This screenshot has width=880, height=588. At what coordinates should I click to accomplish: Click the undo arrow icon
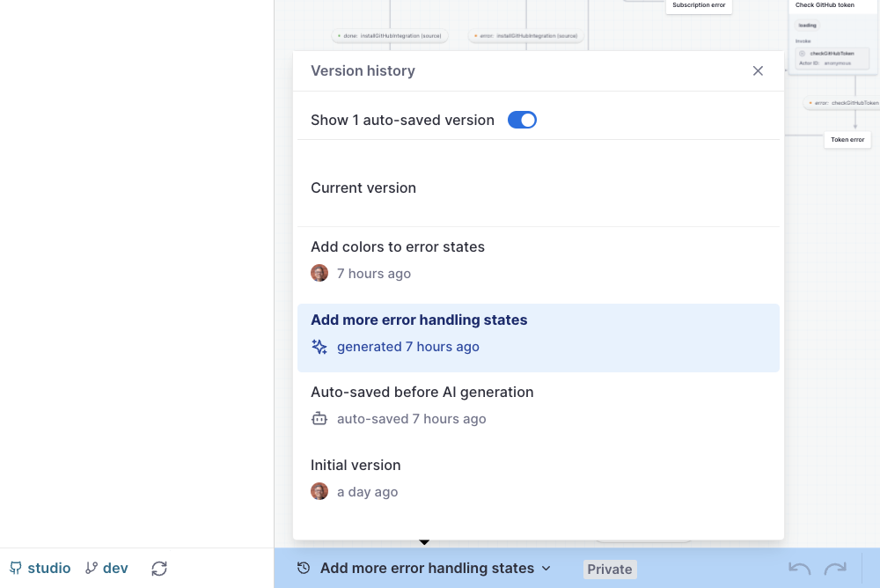click(798, 569)
